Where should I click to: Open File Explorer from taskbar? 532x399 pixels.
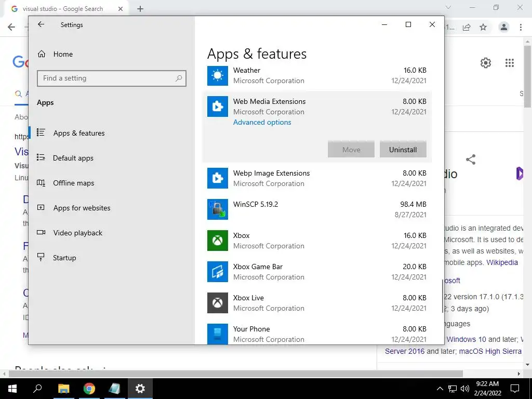point(63,389)
